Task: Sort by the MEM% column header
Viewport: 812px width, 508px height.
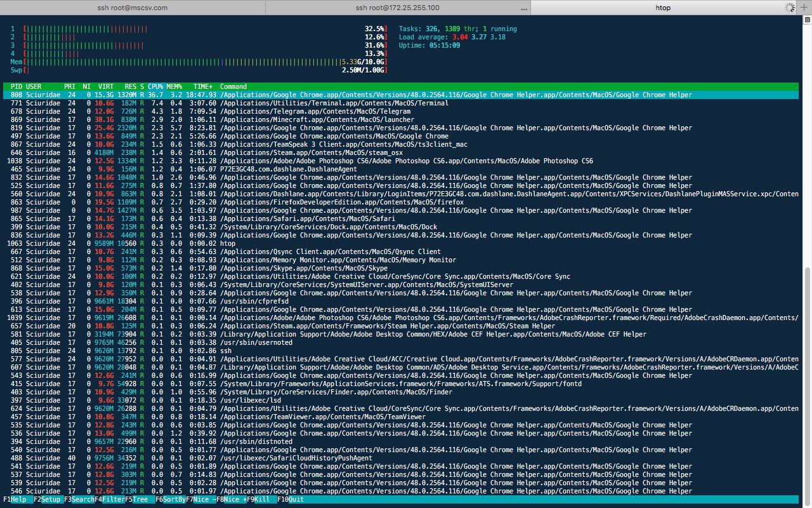Action: point(174,87)
